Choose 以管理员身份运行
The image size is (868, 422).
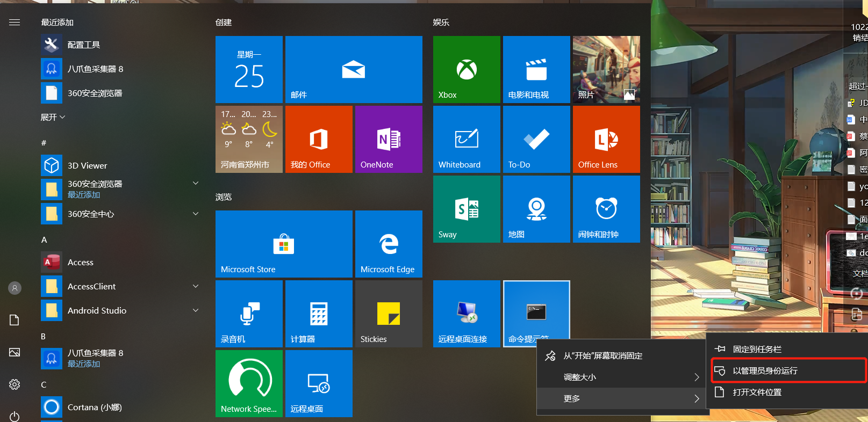click(787, 370)
